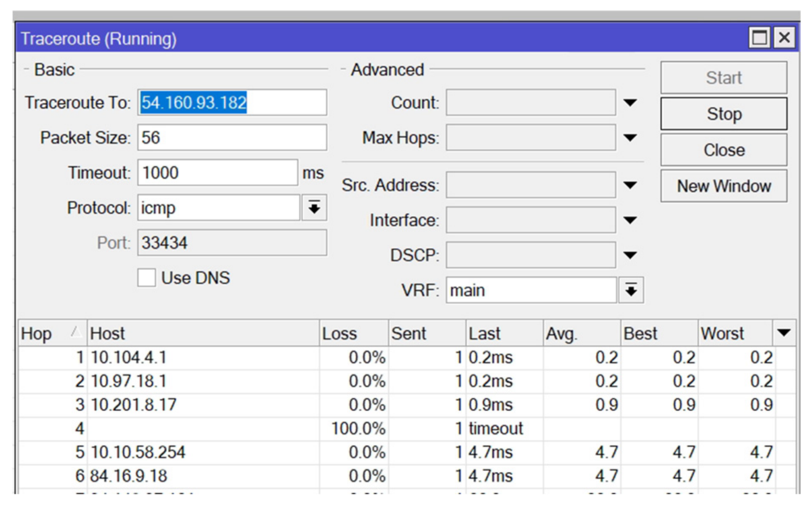Screen dimensions: 812x505
Task: Select the empty Src. Address field
Action: [x=531, y=185]
